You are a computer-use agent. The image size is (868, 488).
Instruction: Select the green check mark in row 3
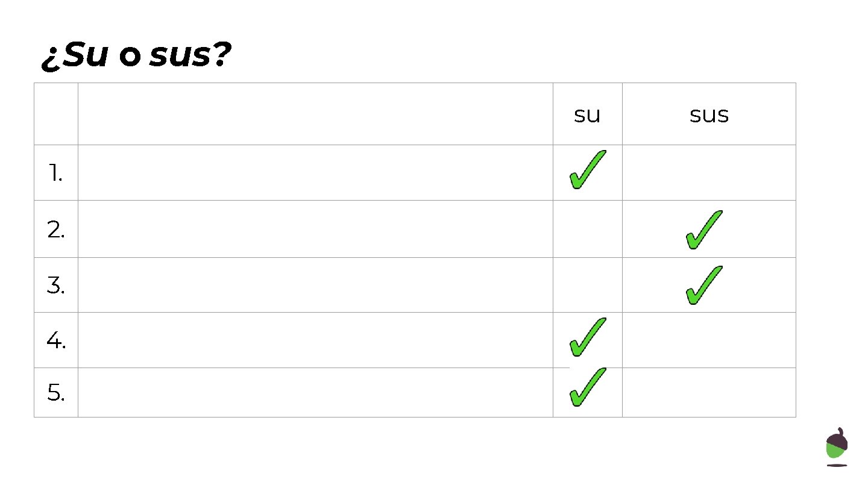tap(703, 285)
